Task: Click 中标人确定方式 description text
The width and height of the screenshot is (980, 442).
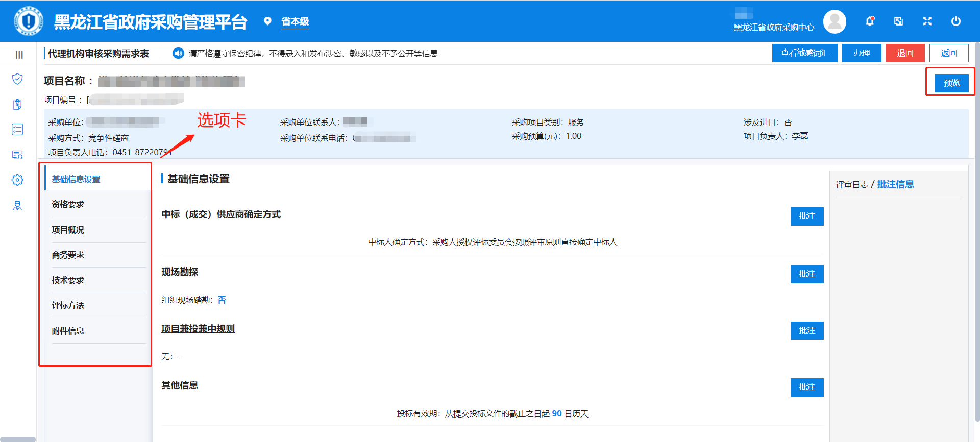Action: [x=493, y=242]
